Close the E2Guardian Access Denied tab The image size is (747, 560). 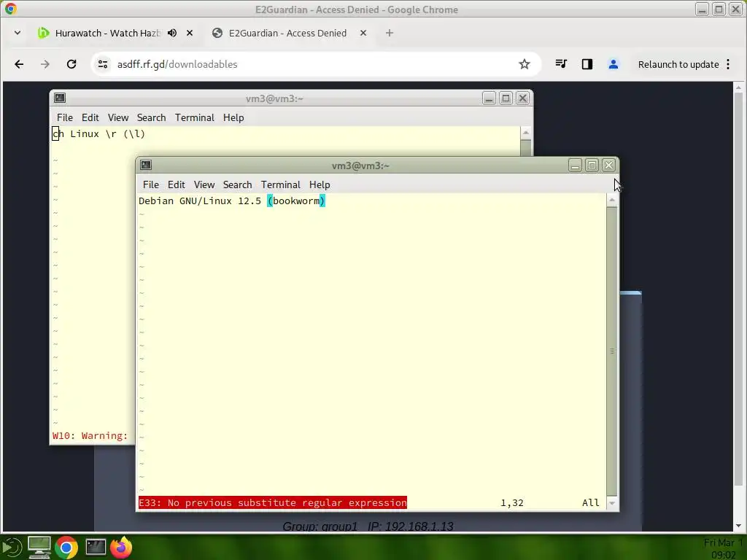(x=363, y=33)
